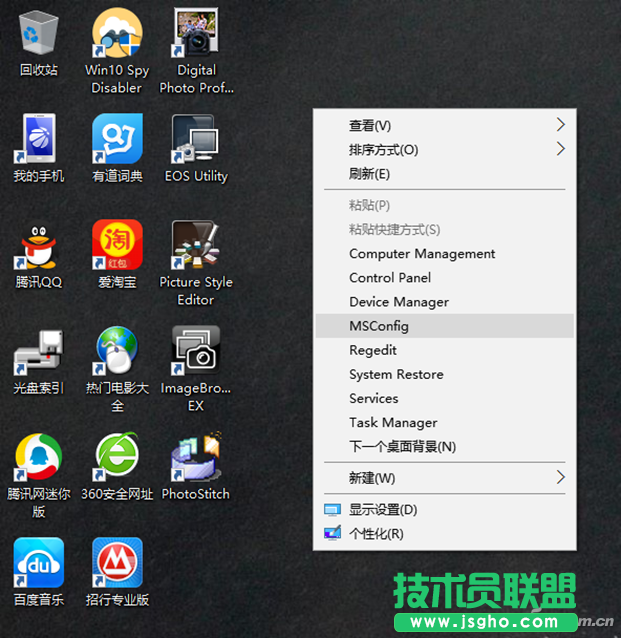Open the Recycle Bin desktop icon

pyautogui.click(x=38, y=34)
